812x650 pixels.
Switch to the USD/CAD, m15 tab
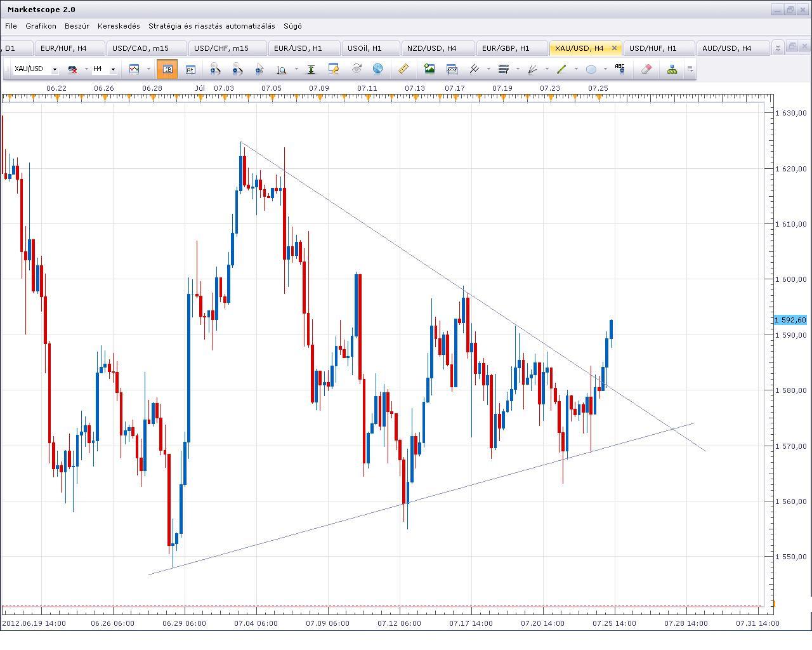click(x=146, y=48)
